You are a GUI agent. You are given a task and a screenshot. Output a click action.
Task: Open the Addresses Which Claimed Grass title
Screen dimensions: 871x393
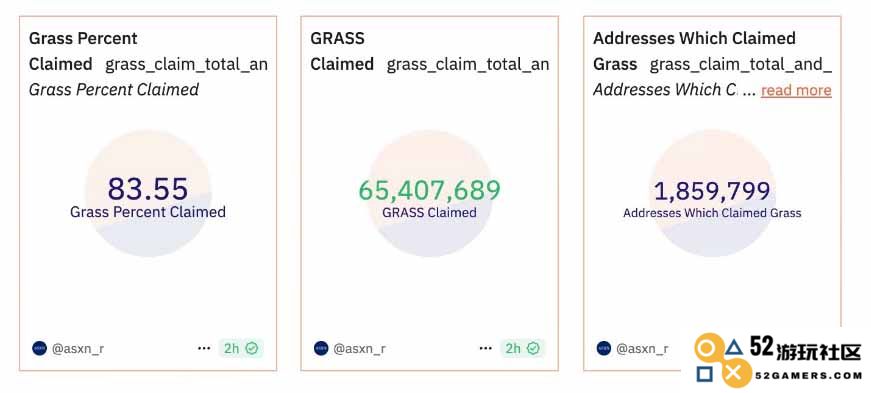694,51
